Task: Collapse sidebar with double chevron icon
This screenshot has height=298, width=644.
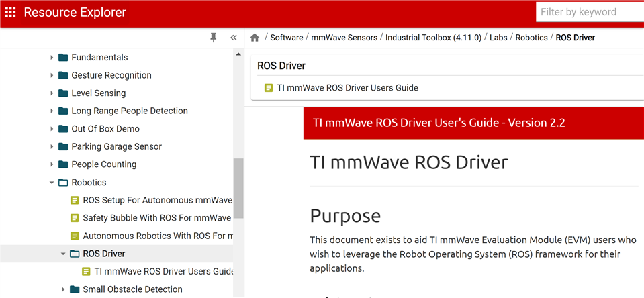Action: (x=234, y=38)
